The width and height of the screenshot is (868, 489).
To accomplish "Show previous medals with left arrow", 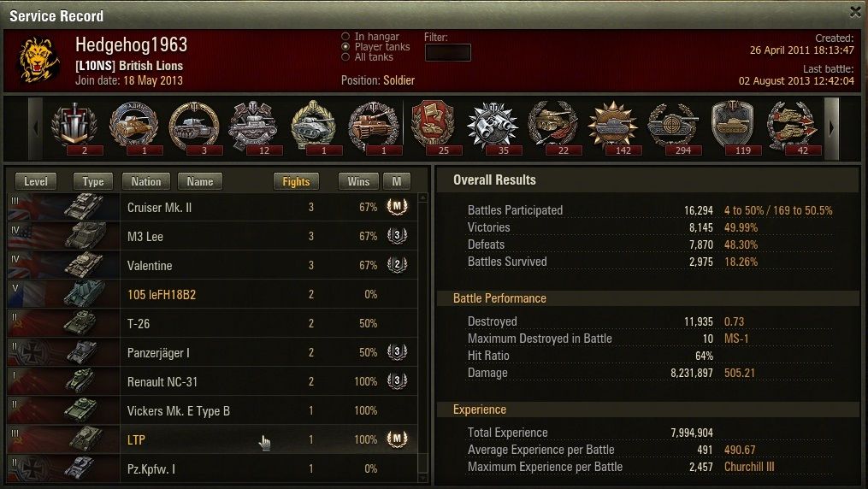I will 35,128.
